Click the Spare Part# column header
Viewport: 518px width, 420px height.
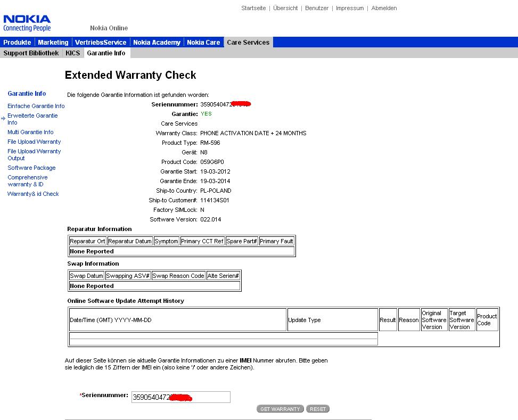pos(242,241)
